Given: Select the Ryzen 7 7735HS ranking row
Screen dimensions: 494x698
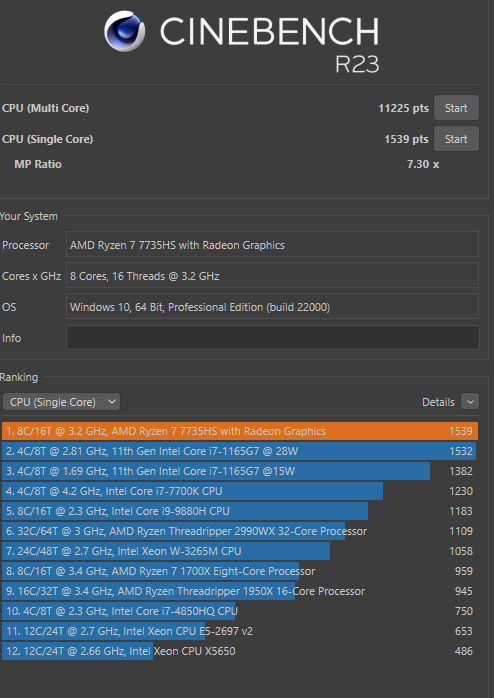Looking at the screenshot, I should tap(240, 431).
